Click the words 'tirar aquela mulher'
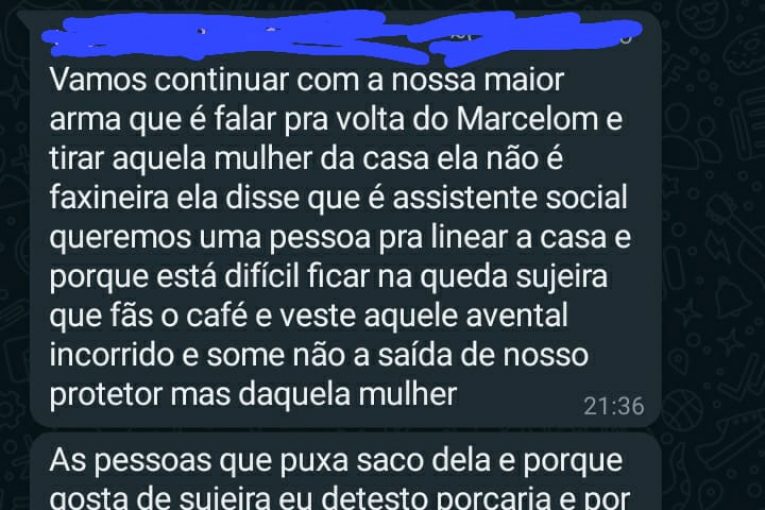 181,159
